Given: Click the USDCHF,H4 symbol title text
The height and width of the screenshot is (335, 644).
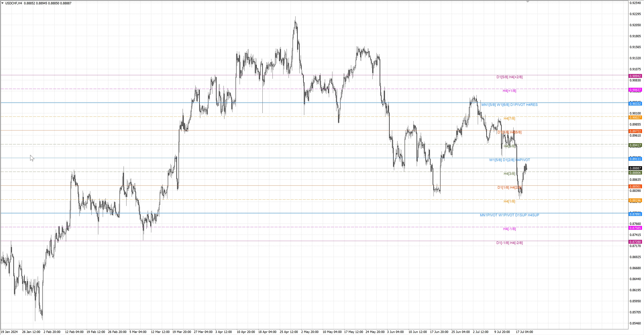Looking at the screenshot, I should [x=13, y=3].
